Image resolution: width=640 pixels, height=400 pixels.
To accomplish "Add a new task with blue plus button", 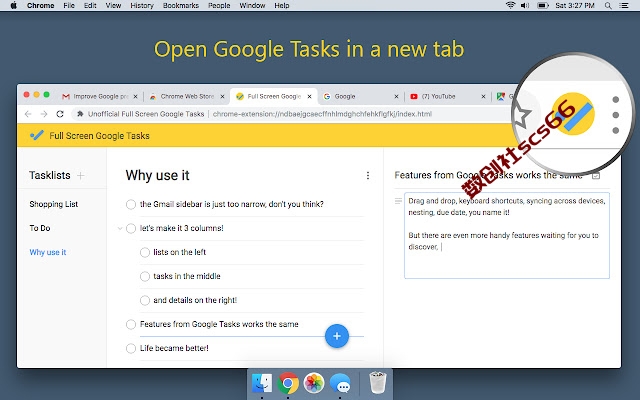I will point(337,336).
